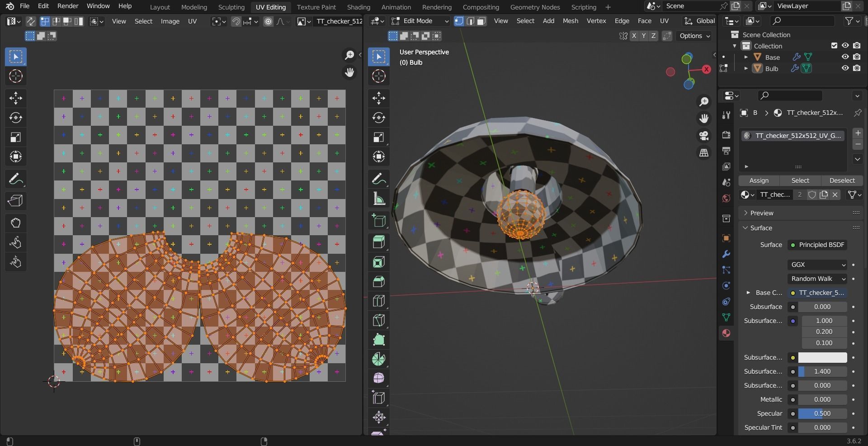Toggle Collection visibility eye icon
868x446 pixels.
coord(845,45)
